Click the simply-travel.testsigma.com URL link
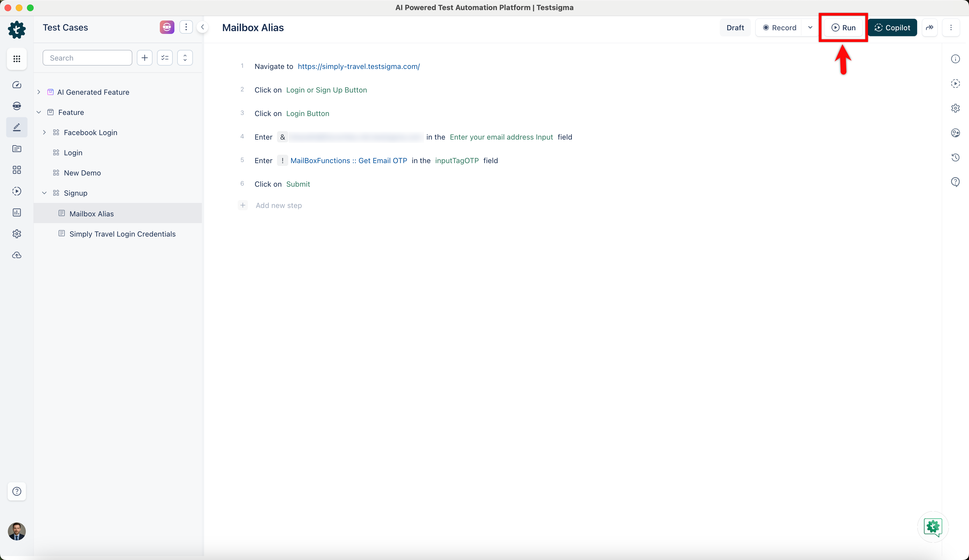This screenshot has height=560, width=969. tap(359, 66)
